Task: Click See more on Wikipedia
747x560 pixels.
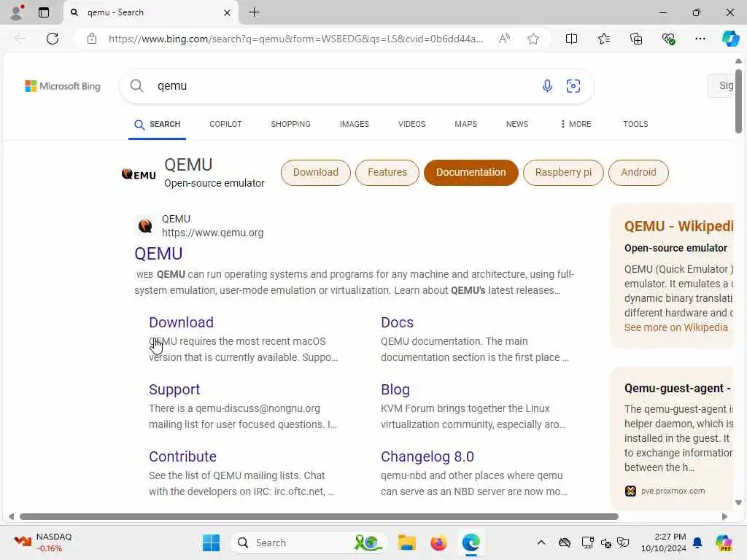Action: 676,327
